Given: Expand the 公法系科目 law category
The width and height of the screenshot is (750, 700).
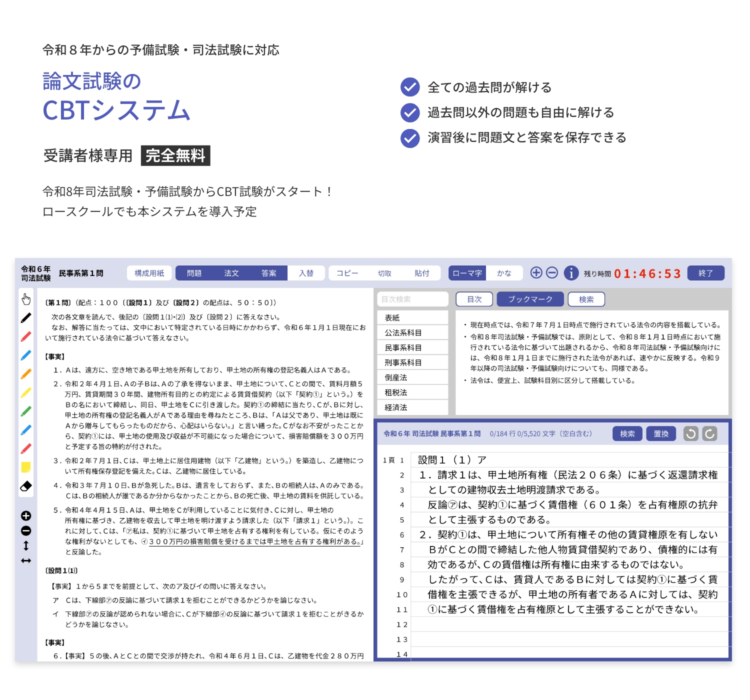Looking at the screenshot, I should [x=403, y=332].
